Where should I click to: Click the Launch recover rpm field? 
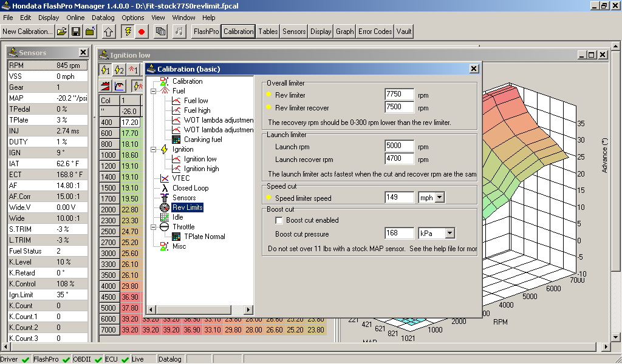point(399,158)
